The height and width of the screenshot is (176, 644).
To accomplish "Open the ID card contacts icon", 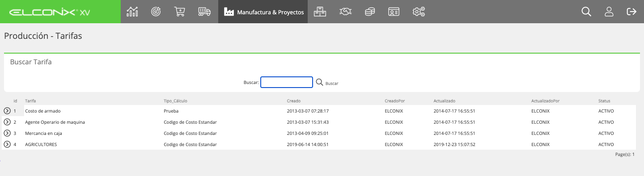I will pyautogui.click(x=394, y=12).
